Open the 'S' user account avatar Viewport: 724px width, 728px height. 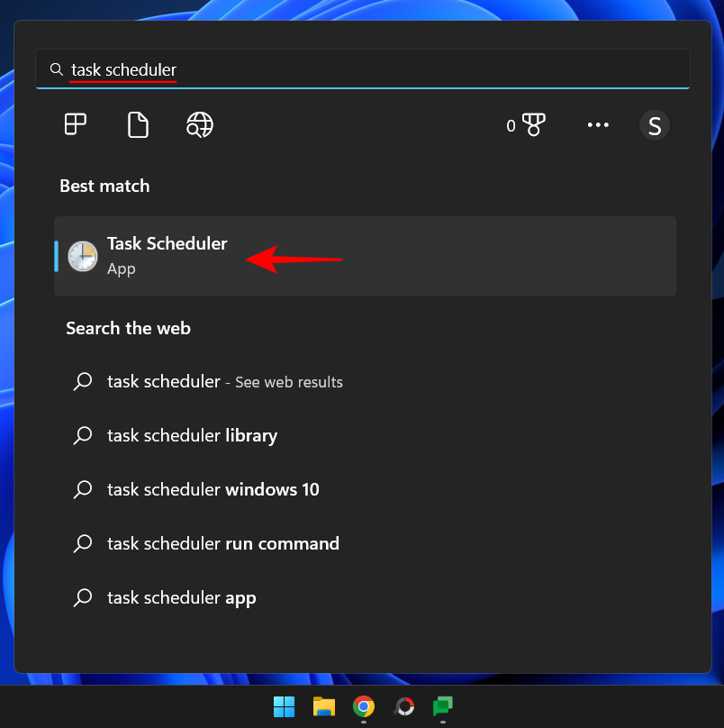[x=655, y=125]
